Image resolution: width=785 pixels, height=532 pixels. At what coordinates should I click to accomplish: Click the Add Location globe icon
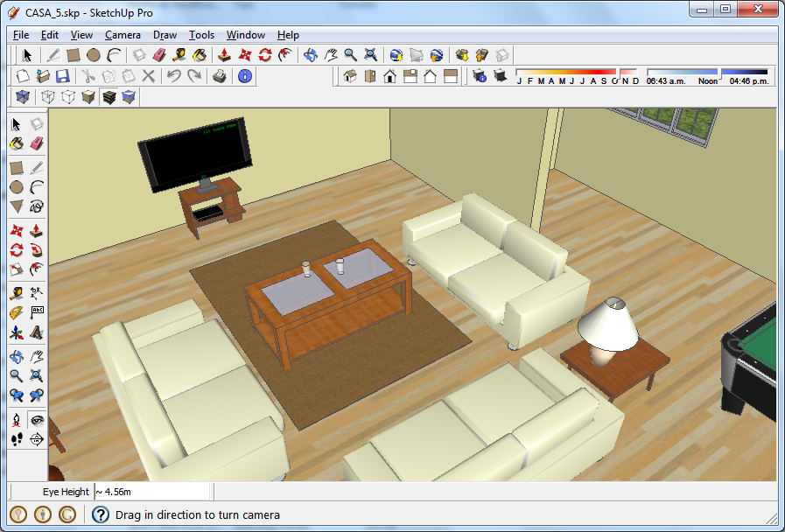point(396,55)
